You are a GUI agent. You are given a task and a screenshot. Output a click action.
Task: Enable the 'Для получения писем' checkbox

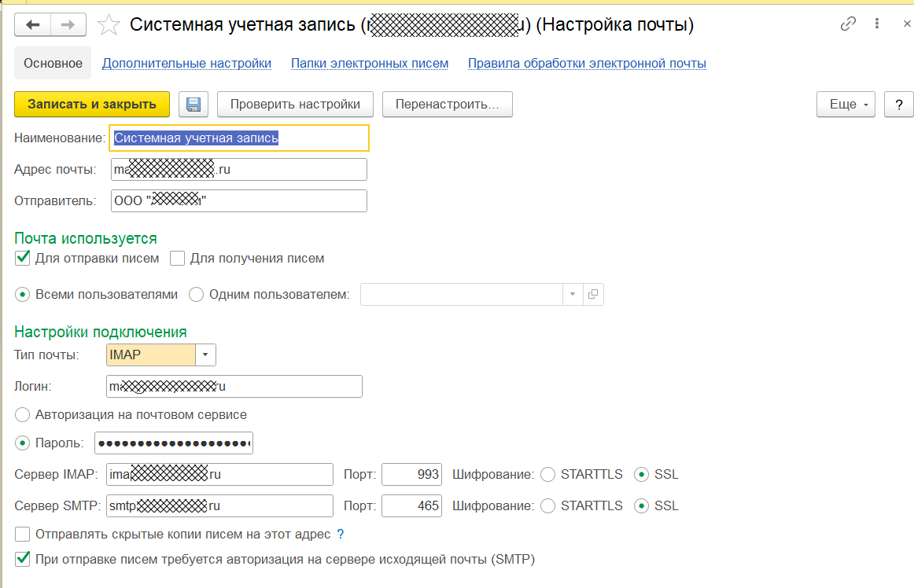[x=177, y=258]
